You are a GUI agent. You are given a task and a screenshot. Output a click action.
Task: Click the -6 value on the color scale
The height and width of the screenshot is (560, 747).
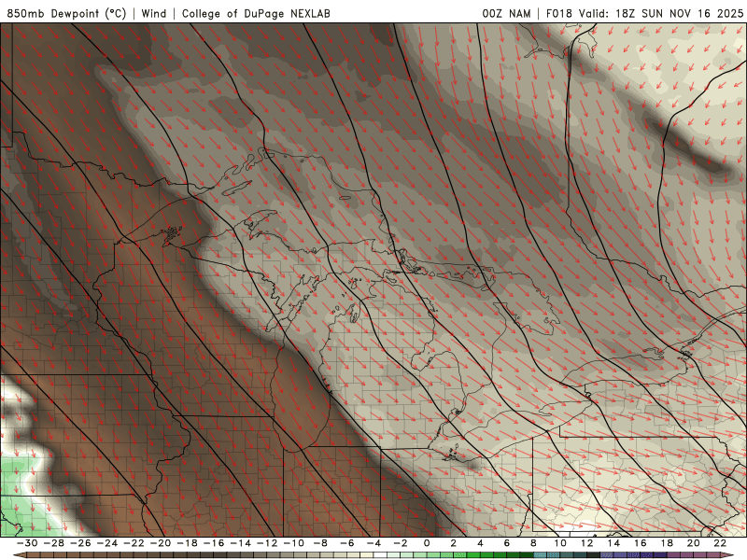point(347,543)
